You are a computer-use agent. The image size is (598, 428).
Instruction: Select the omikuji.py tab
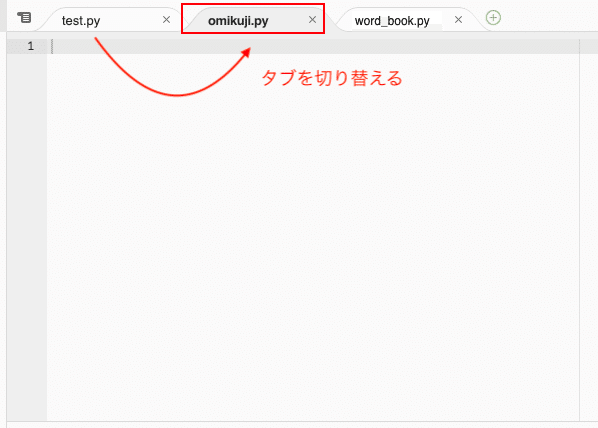[238, 21]
